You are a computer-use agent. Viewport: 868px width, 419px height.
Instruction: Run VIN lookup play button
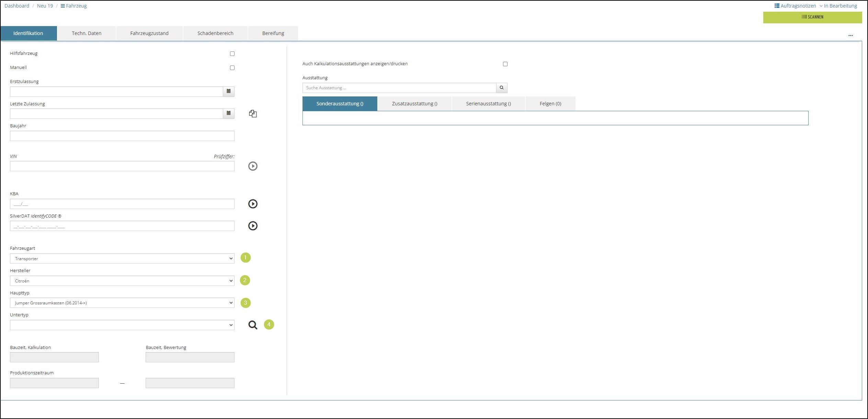tap(253, 166)
